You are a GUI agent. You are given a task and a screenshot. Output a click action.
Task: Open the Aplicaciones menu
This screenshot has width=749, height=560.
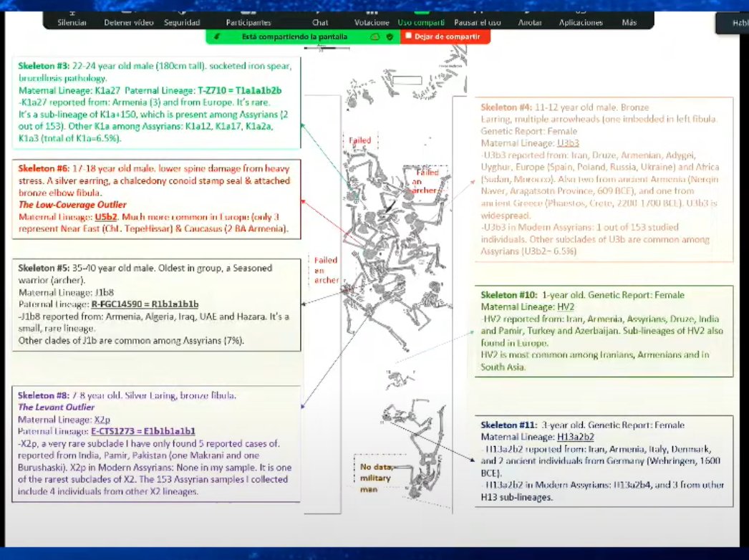[x=581, y=19]
